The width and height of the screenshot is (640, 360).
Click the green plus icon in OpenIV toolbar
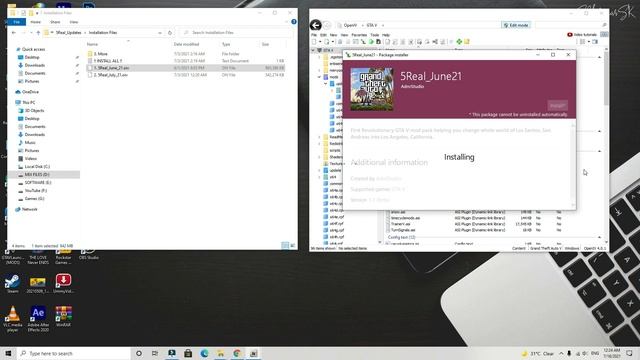[459, 42]
